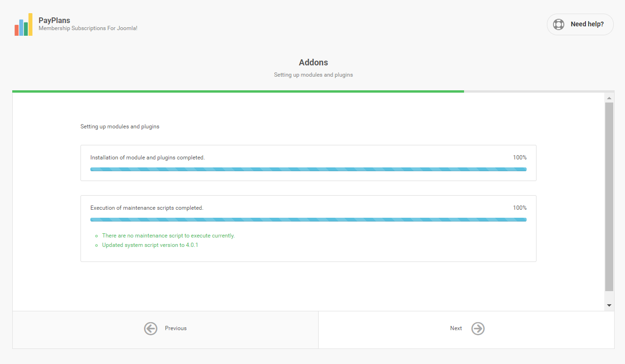The width and height of the screenshot is (625, 364).
Task: Click 'There are no maintenance script to execute currently.'
Action: tap(168, 236)
